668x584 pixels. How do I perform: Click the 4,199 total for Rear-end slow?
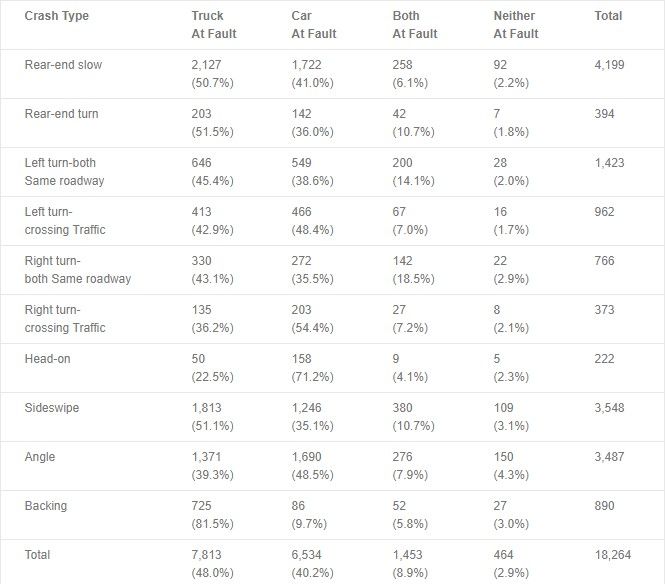point(609,65)
